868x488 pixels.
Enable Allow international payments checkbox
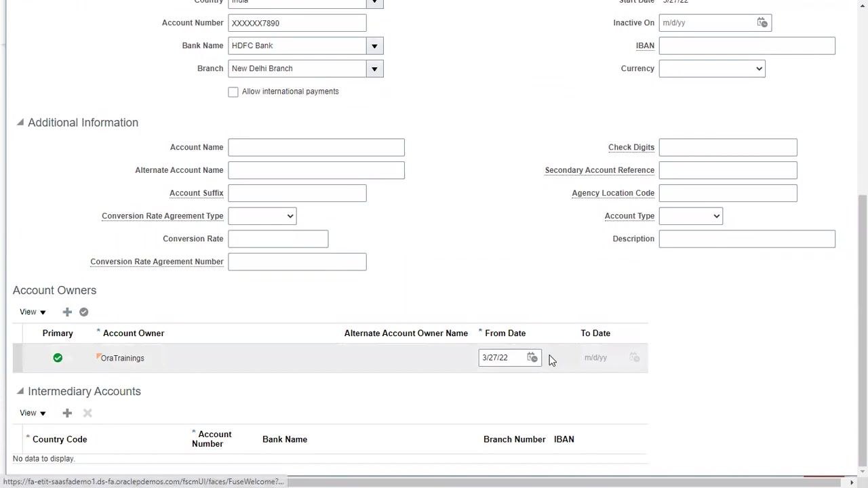pos(233,91)
